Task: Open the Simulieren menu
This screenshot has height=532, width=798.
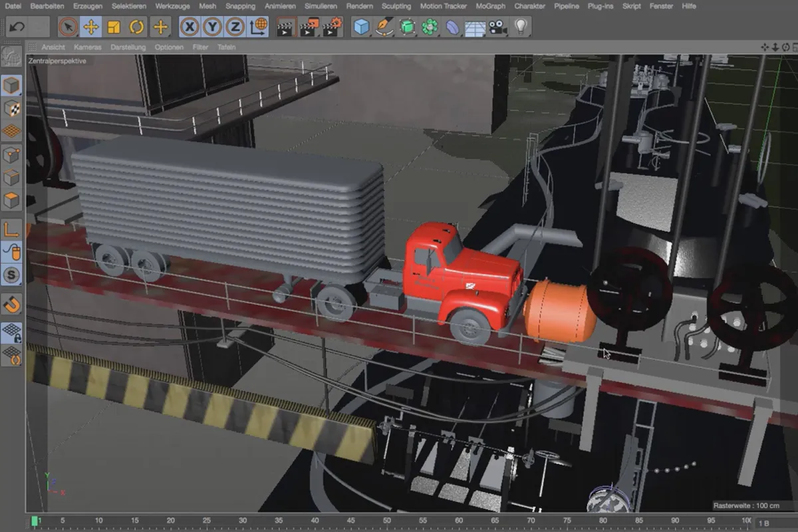Action: pos(321,6)
